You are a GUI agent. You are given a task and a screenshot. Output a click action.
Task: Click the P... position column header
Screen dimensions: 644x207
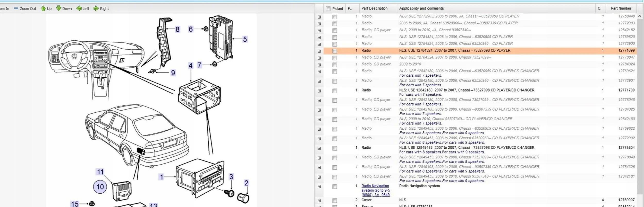[352, 8]
